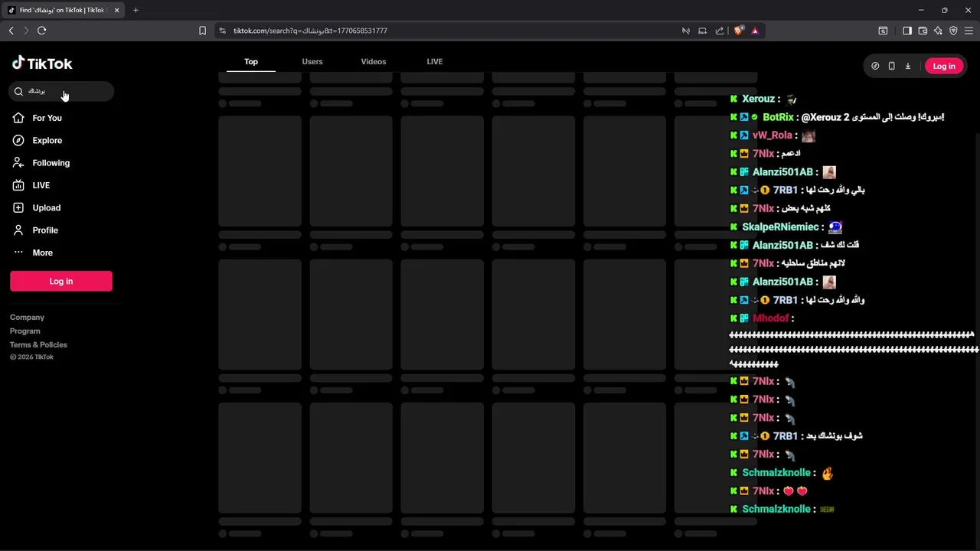Image resolution: width=980 pixels, height=551 pixels.
Task: Click the Upload menu label
Action: [x=47, y=207]
